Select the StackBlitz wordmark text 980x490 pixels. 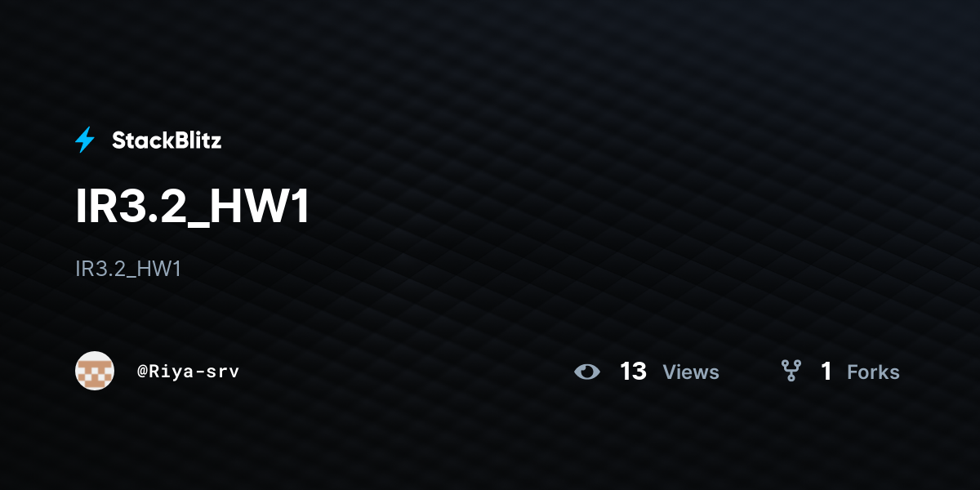pyautogui.click(x=167, y=140)
